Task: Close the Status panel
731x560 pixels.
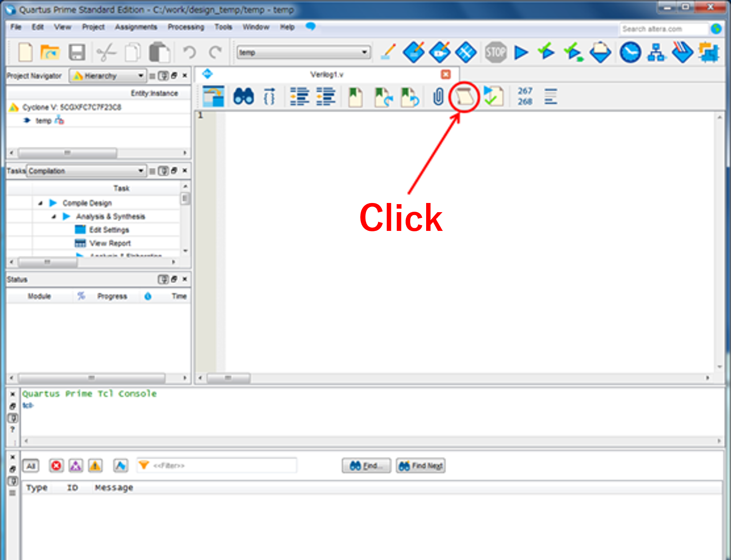Action: coord(185,279)
